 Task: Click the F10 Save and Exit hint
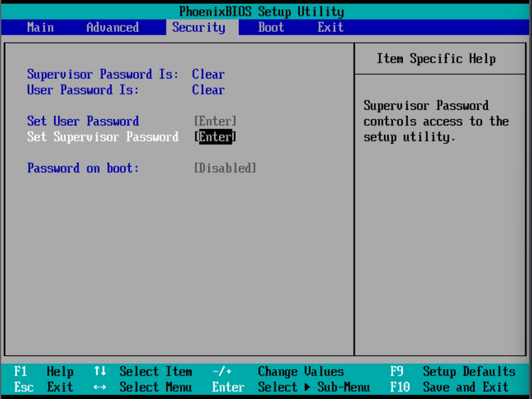(450, 387)
